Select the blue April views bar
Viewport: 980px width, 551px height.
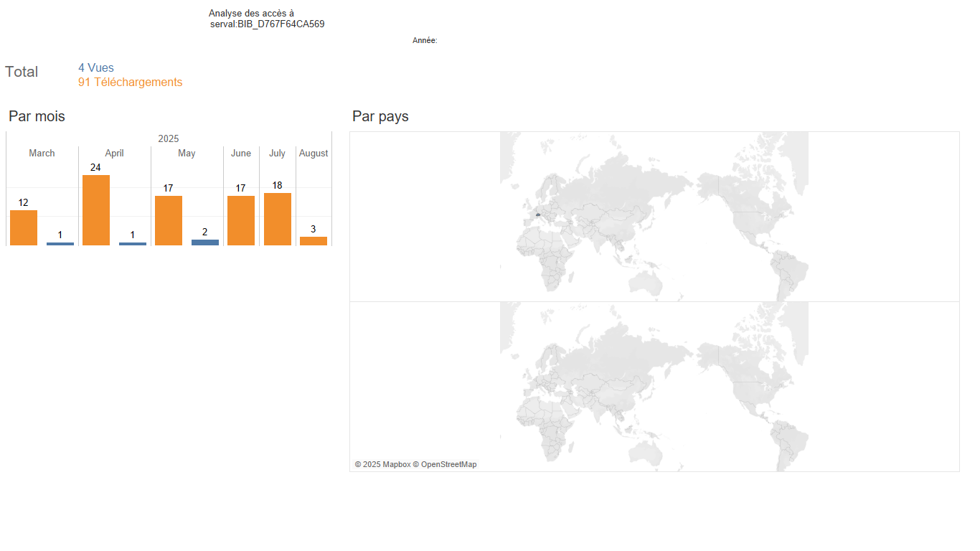coord(133,244)
